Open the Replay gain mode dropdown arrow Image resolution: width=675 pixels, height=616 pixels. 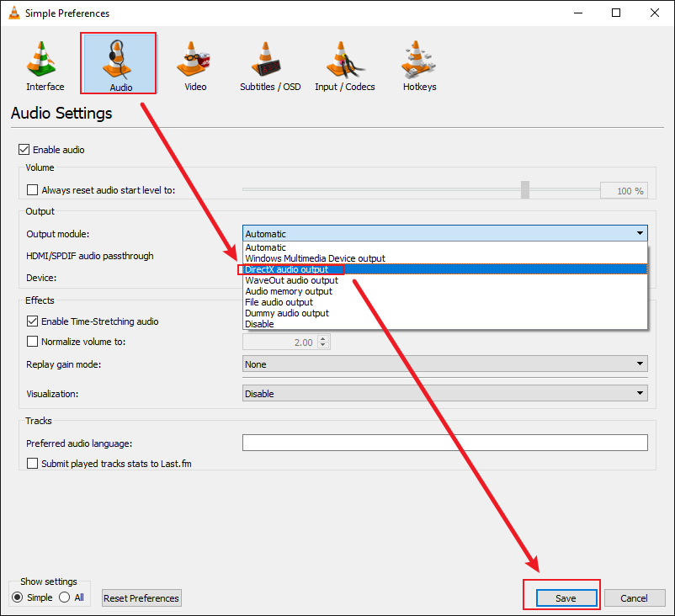(x=640, y=364)
